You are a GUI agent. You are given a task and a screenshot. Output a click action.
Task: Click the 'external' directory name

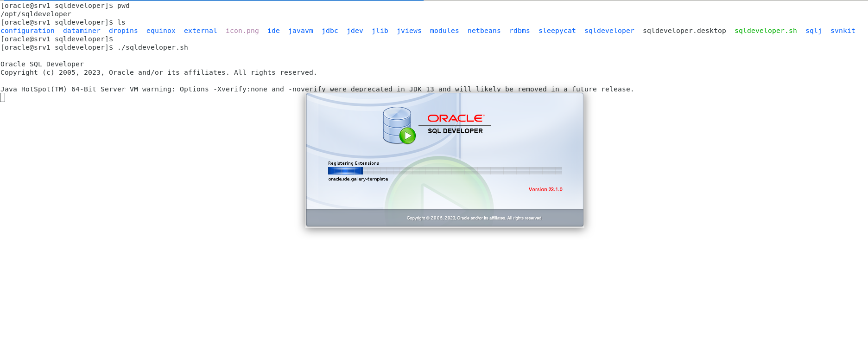[200, 31]
